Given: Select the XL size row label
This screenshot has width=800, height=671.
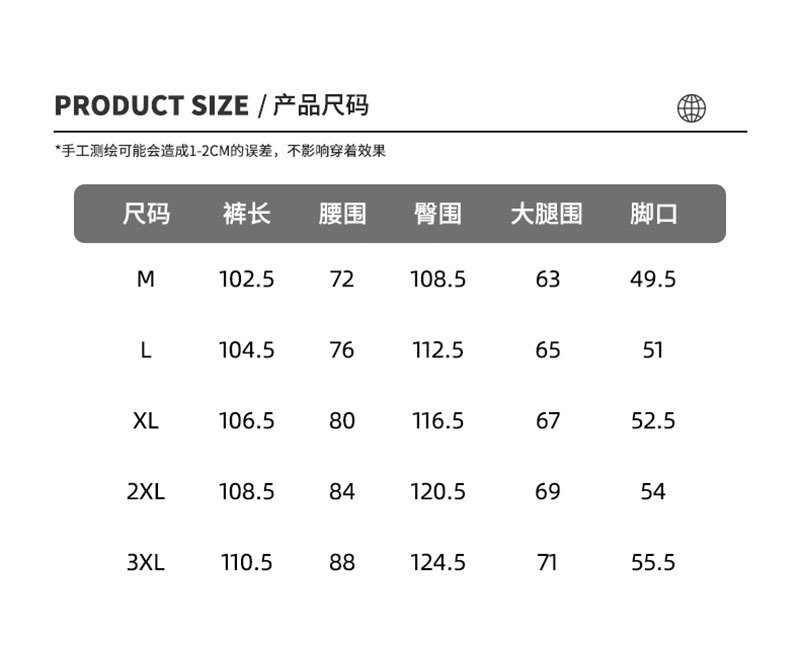Looking at the screenshot, I should 146,421.
